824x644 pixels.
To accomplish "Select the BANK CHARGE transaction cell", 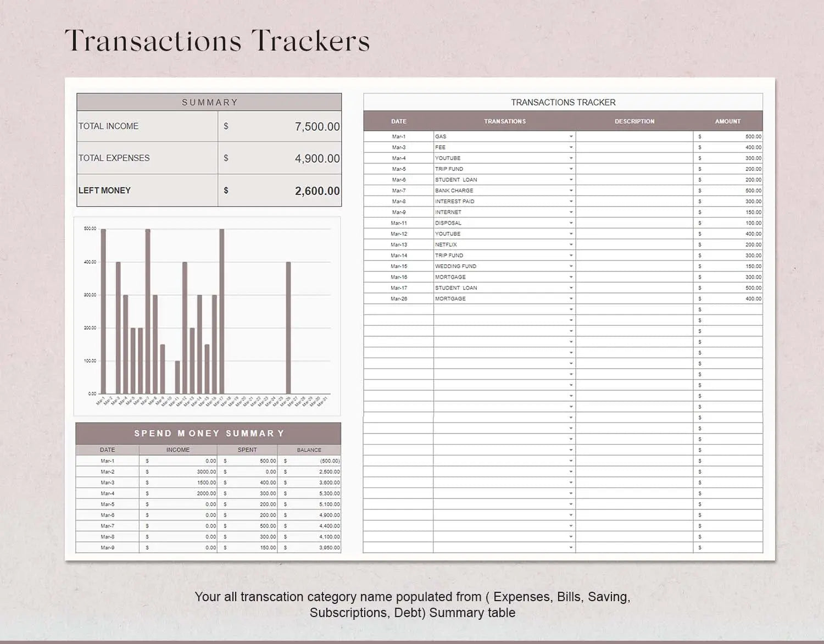I will pos(505,191).
